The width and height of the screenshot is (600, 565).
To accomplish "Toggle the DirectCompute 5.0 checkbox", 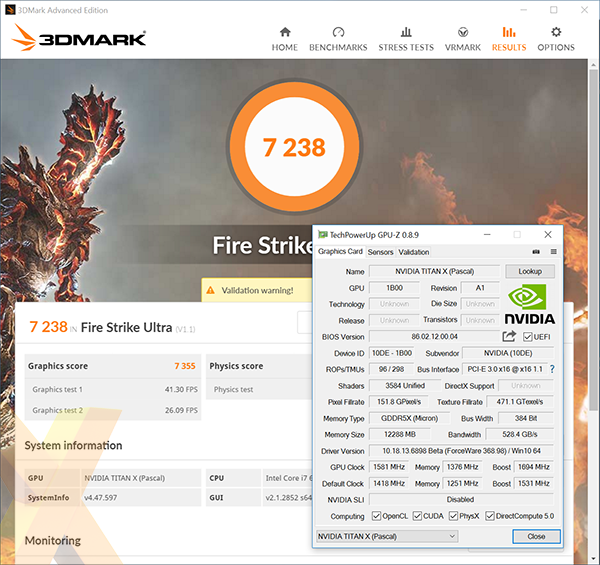I will (489, 516).
